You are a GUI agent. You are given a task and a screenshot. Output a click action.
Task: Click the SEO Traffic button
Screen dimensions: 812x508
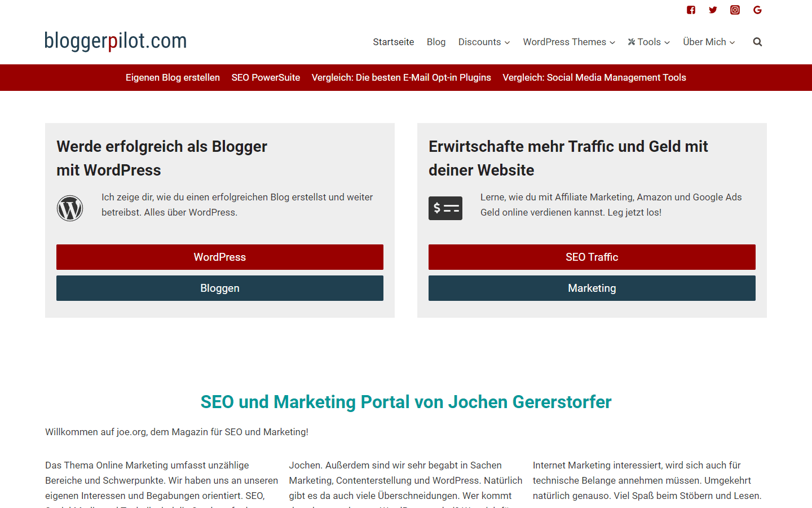click(x=592, y=257)
